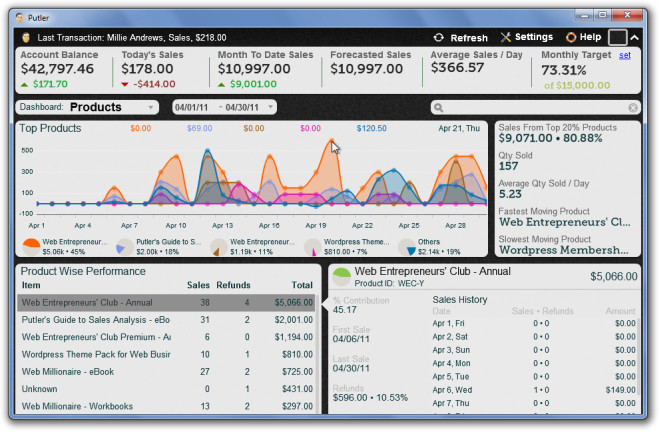Click red down arrow under Today's Sales
The width and height of the screenshot is (660, 432).
125,85
